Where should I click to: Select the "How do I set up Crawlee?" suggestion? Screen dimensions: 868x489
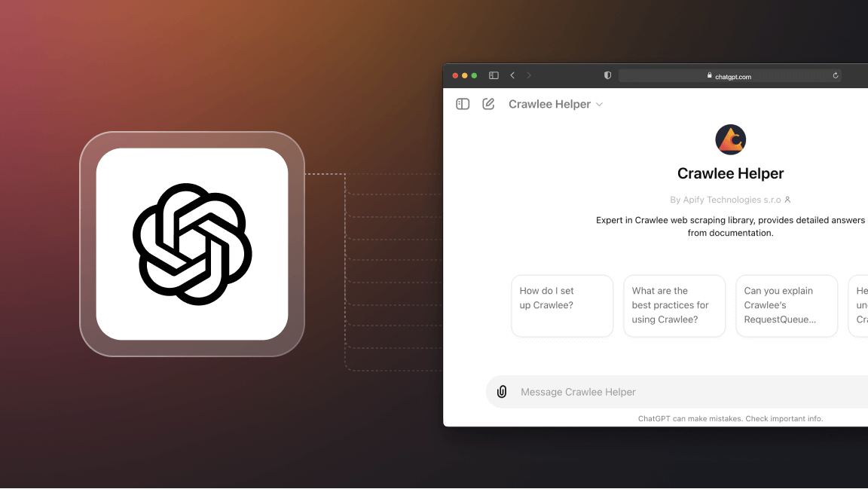(562, 305)
